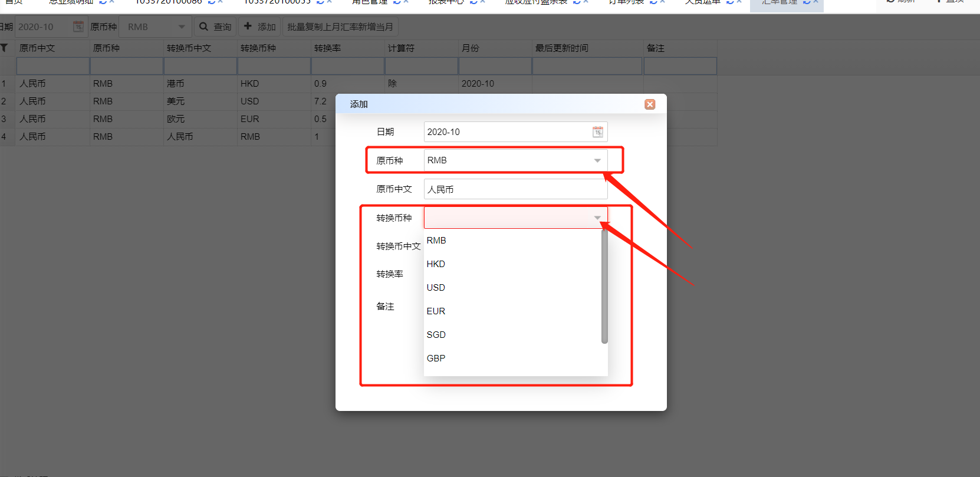Image resolution: width=980 pixels, height=477 pixels.
Task: Focus the filter box under 备注 column
Action: [x=680, y=66]
